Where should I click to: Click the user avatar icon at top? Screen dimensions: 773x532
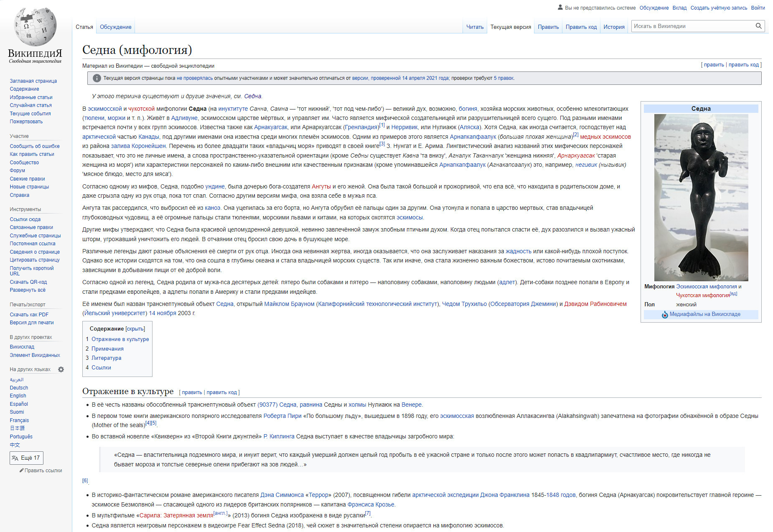560,8
